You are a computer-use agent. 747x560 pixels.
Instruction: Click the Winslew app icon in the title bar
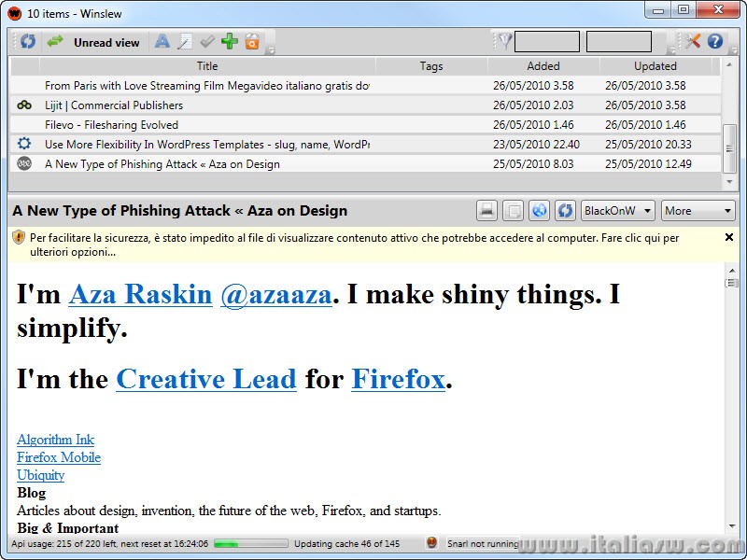point(15,13)
